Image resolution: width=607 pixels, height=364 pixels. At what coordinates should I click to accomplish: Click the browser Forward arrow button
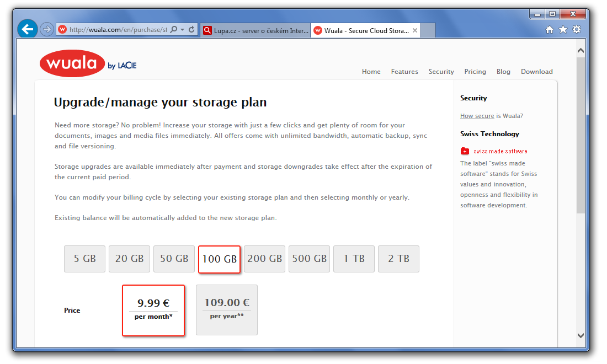(47, 29)
